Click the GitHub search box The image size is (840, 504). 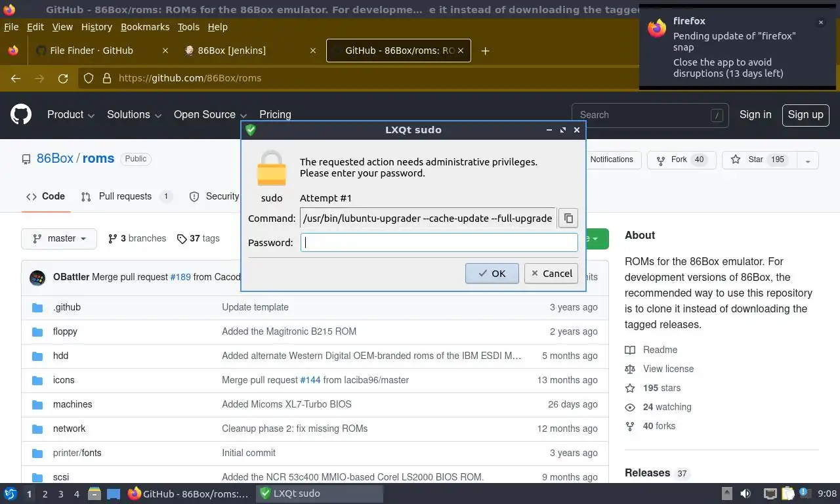[650, 115]
